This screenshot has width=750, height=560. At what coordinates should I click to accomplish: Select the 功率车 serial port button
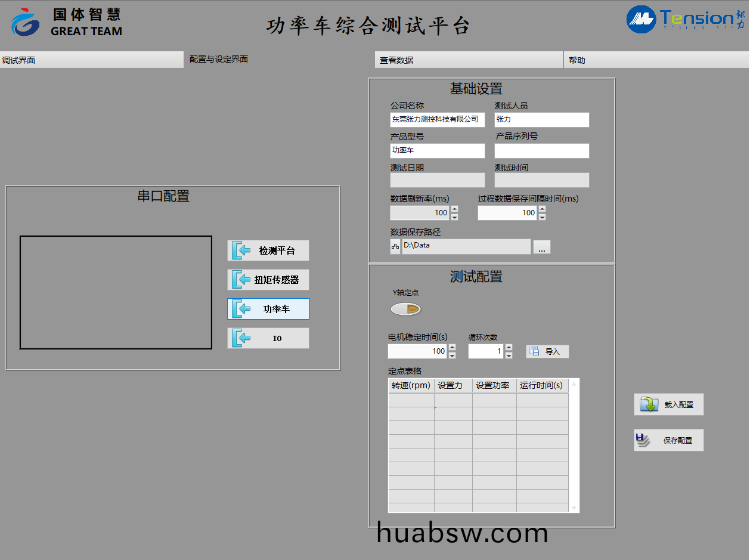pyautogui.click(x=268, y=309)
